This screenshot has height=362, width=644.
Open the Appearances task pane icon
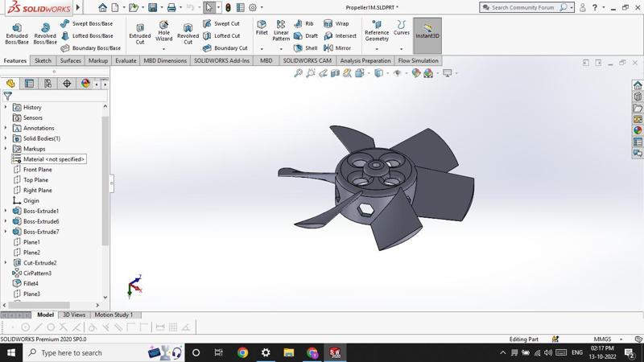pos(638,130)
